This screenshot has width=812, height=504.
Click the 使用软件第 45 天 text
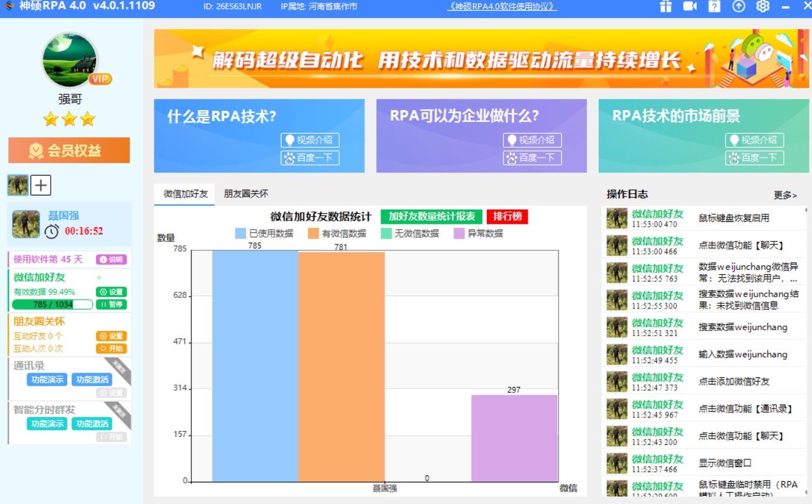coord(48,259)
